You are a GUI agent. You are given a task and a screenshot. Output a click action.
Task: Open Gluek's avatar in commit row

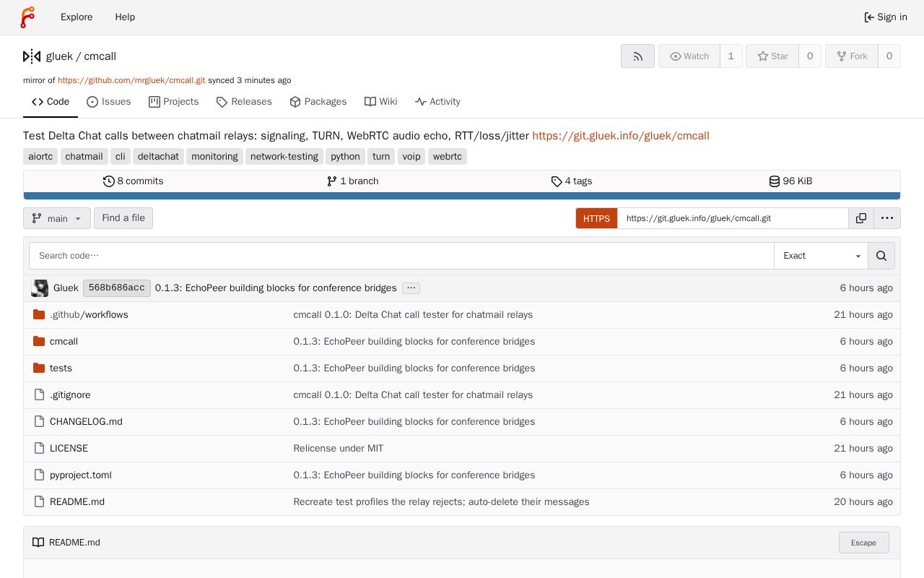(40, 288)
